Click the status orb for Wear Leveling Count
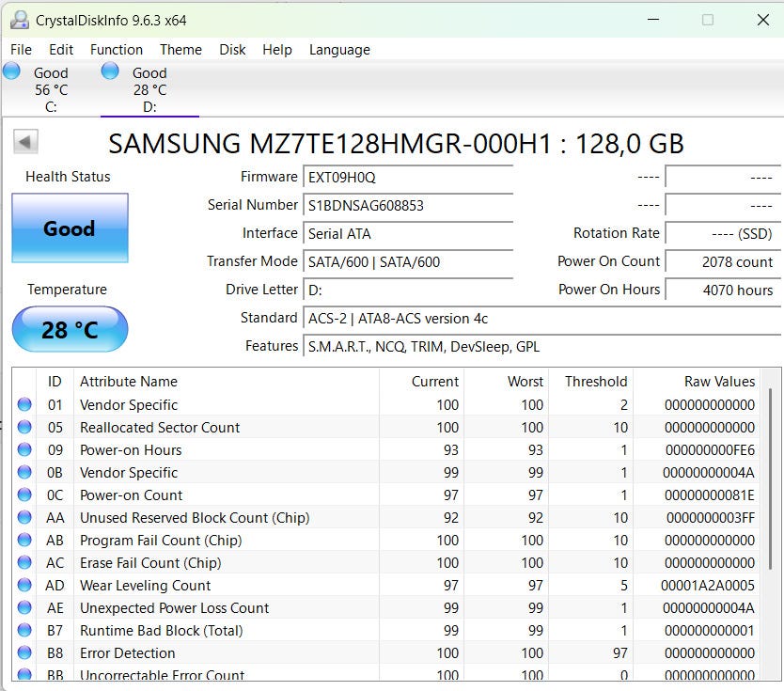The height and width of the screenshot is (691, 784). [x=24, y=585]
